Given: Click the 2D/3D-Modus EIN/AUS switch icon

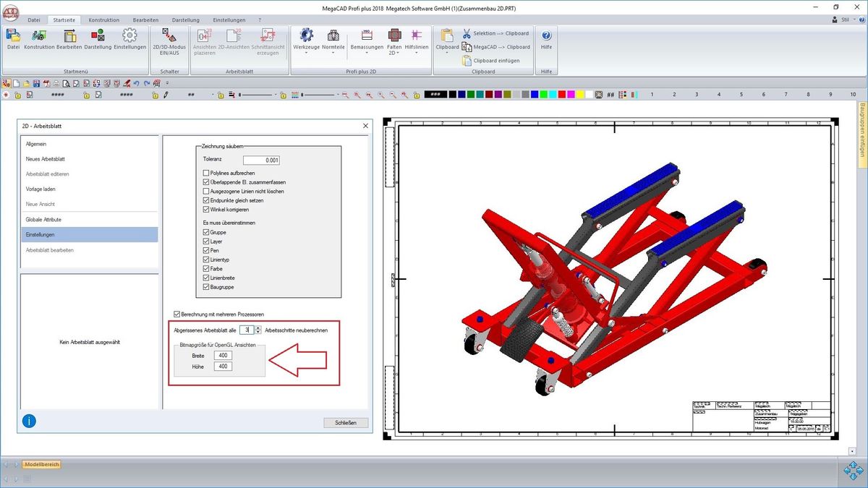Looking at the screenshot, I should tap(169, 36).
